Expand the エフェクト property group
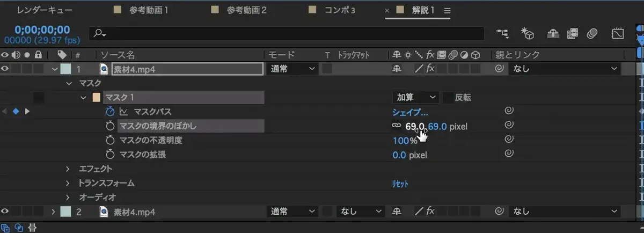644x233 pixels. coord(68,169)
